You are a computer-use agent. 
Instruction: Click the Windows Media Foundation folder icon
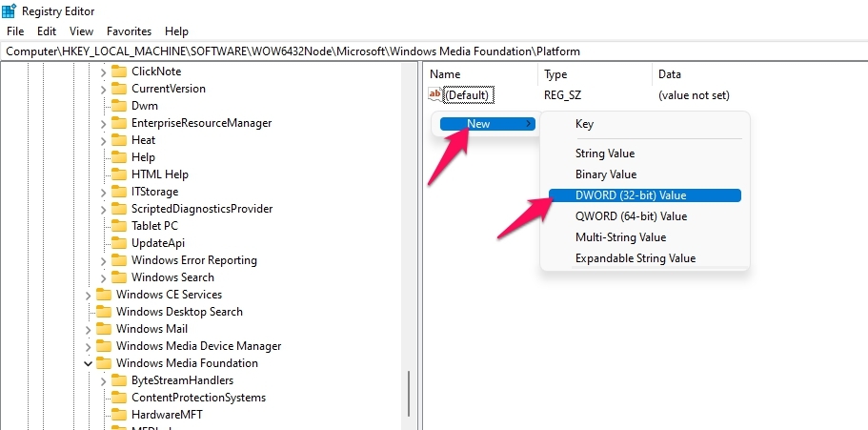104,363
